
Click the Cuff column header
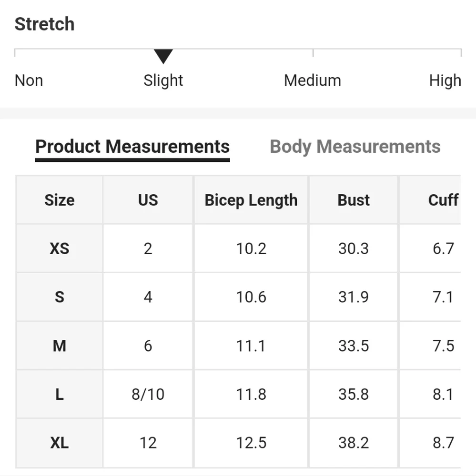click(x=443, y=200)
